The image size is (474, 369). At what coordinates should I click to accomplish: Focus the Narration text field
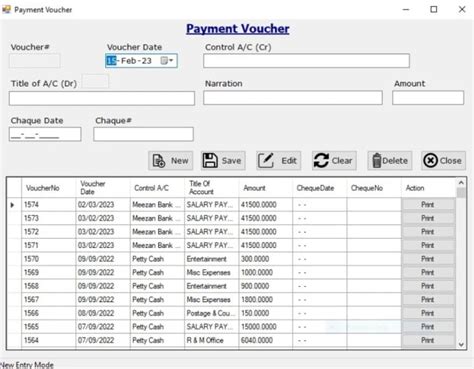click(293, 98)
